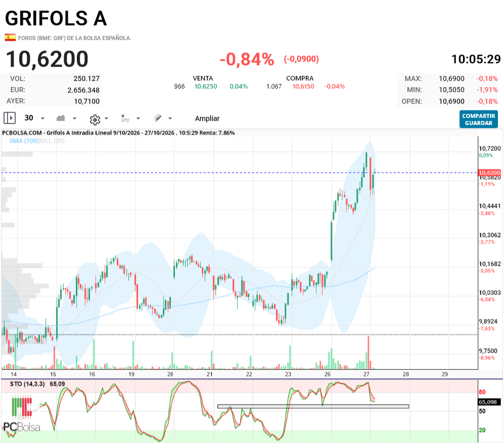The image size is (504, 443).
Task: Click the red 10,6200 price tag on axis
Action: pos(489,172)
